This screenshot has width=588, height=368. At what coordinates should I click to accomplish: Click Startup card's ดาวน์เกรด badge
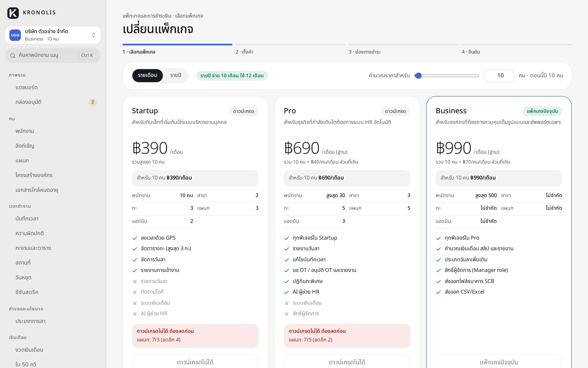[x=243, y=111]
